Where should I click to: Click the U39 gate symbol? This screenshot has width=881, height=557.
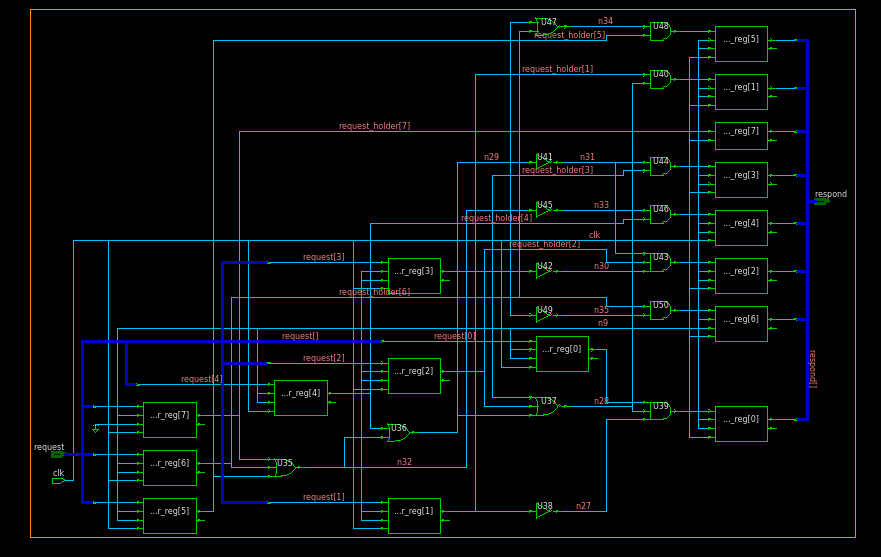point(660,411)
